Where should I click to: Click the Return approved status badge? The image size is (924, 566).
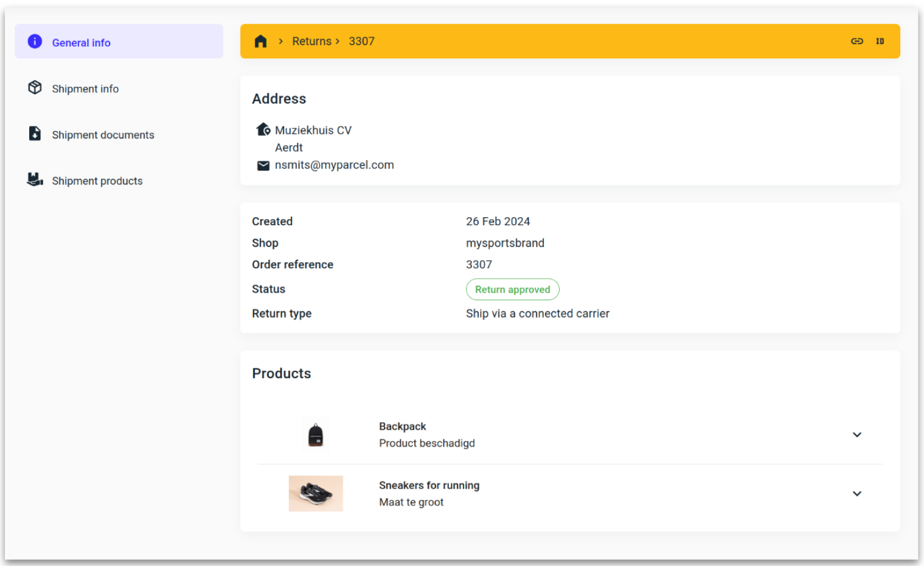(512, 290)
